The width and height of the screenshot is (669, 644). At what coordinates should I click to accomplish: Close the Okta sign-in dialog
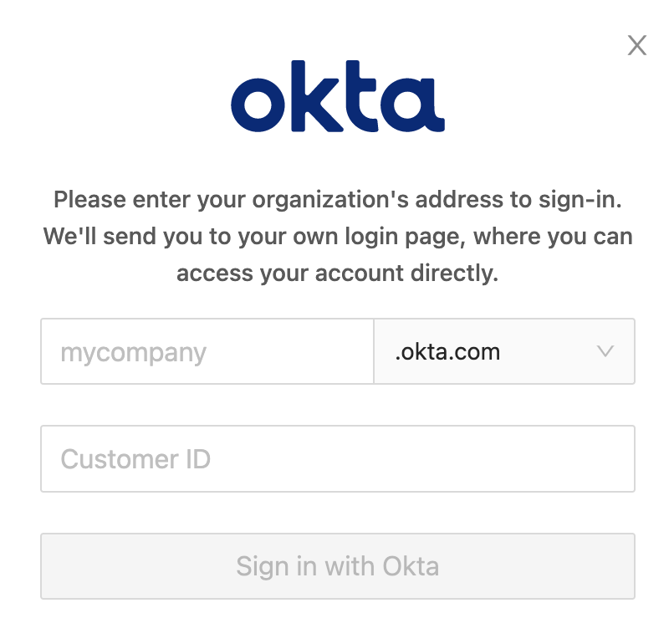[637, 46]
